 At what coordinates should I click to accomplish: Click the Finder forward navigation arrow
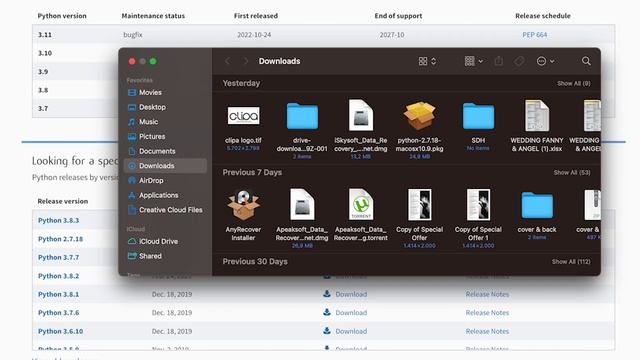pyautogui.click(x=245, y=61)
